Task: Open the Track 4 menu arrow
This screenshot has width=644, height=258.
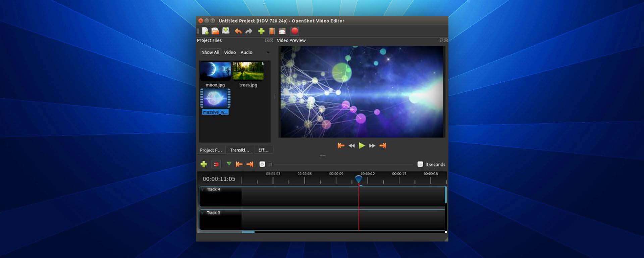Action: pos(203,189)
